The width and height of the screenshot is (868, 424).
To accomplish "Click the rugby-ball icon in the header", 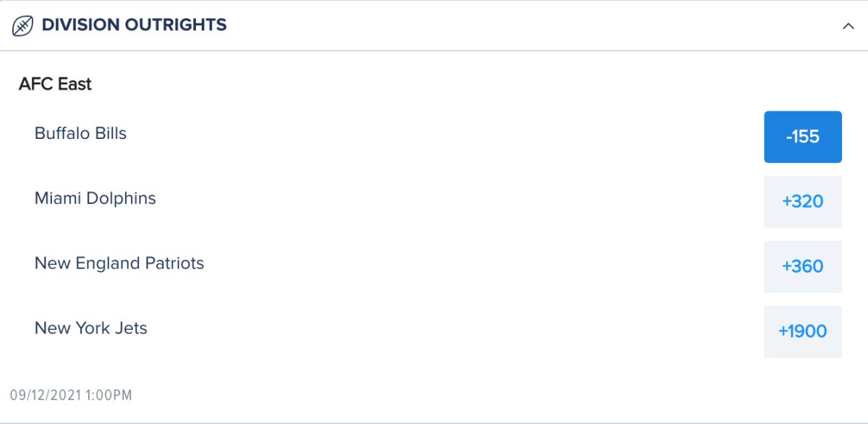I will [x=23, y=26].
